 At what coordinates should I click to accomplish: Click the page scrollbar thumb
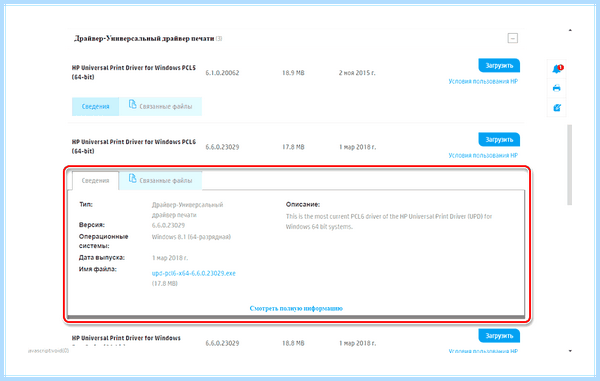click(x=569, y=164)
